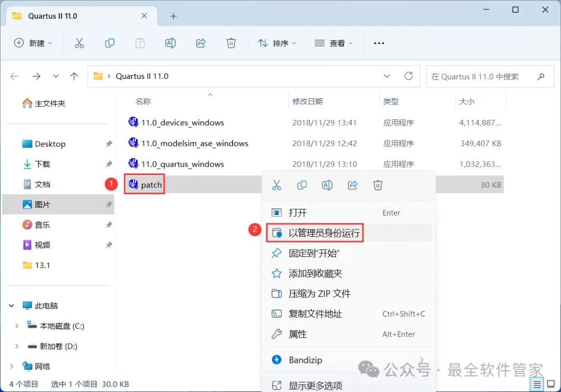
Task: Choose 以管理员身份运行 from context menu
Action: point(349,233)
